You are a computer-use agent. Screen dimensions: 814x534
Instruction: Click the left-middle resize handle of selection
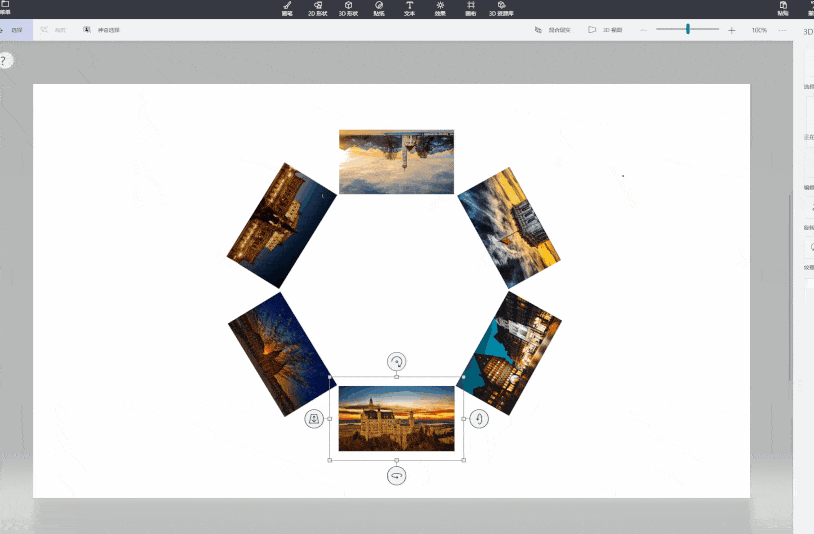[330, 419]
